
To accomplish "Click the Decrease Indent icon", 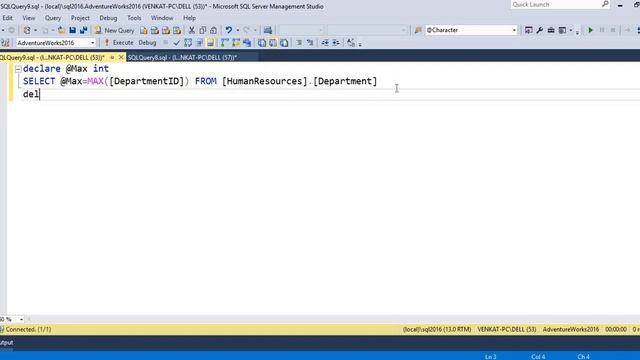I will click(325, 43).
